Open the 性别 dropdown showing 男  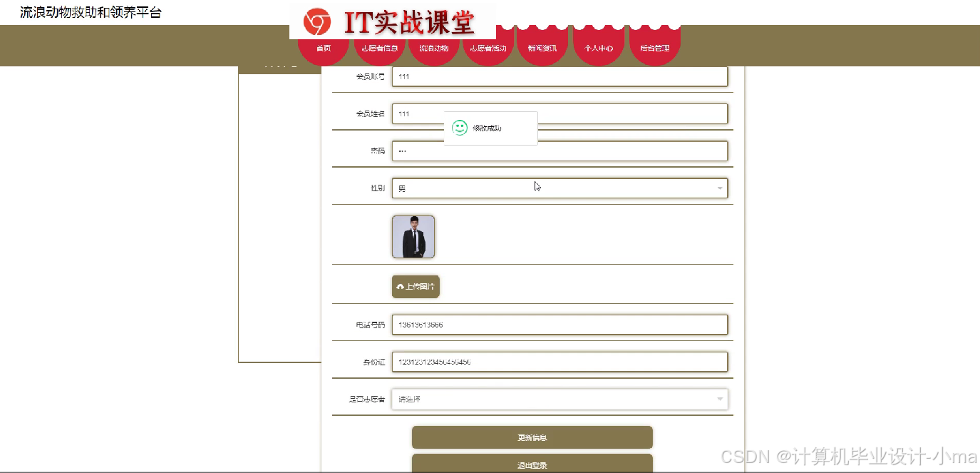(x=559, y=188)
